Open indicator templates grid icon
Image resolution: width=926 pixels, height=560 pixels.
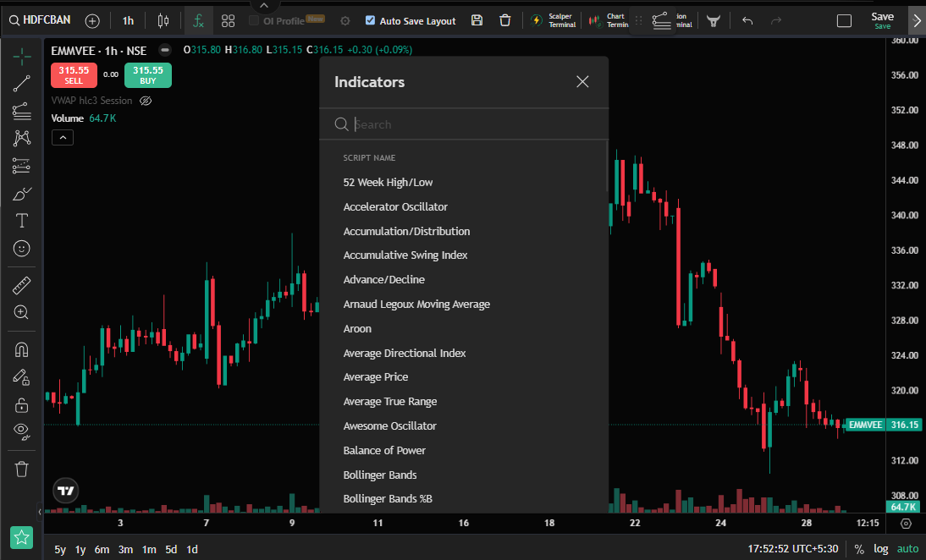click(x=228, y=21)
